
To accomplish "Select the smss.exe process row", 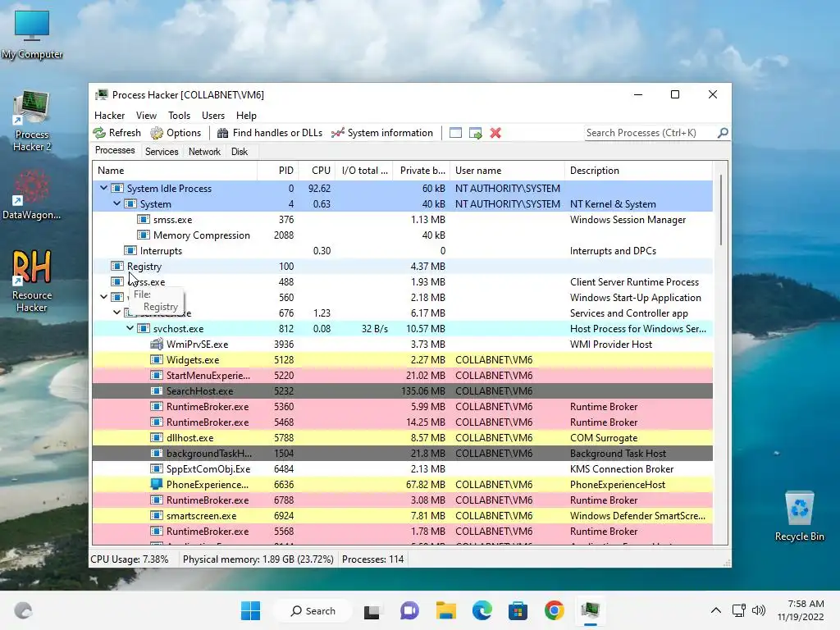I will (x=402, y=220).
